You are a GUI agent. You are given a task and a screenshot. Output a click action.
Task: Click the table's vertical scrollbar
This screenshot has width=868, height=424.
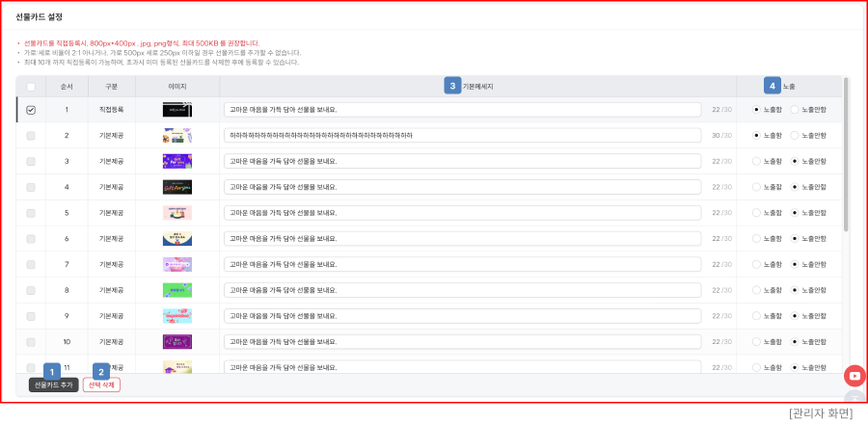846,154
